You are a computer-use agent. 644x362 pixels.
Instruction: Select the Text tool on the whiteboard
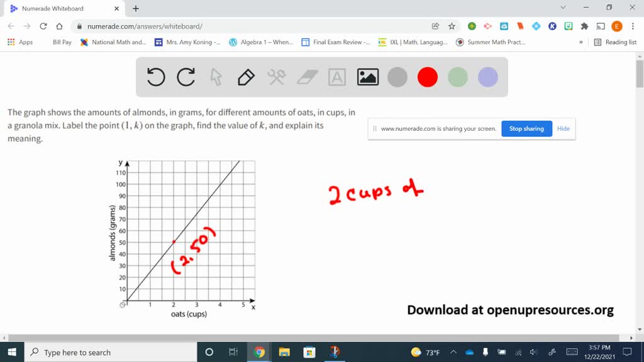336,77
